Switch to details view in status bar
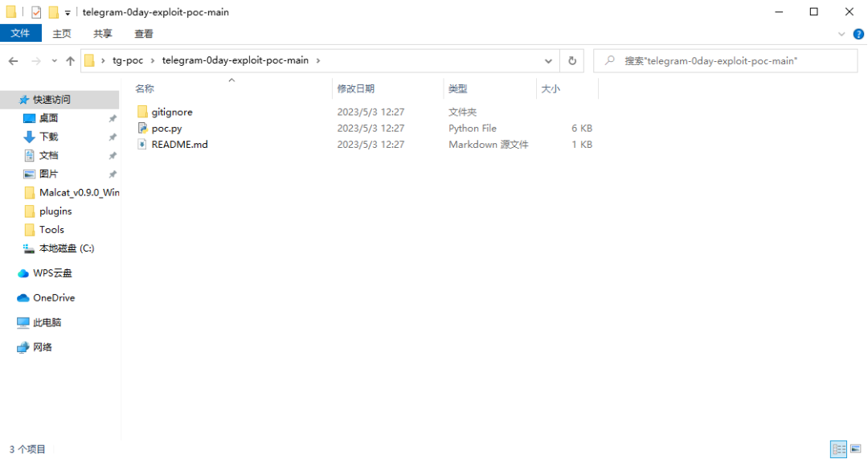 click(838, 449)
